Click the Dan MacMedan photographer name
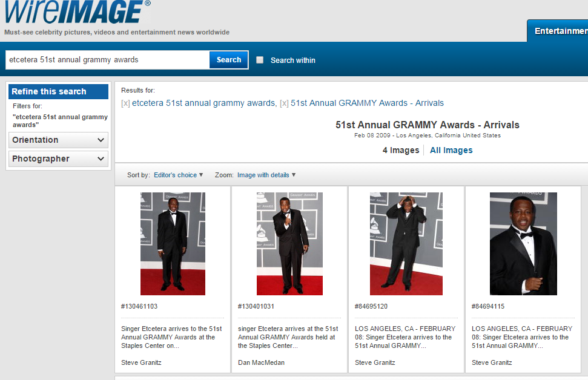 tap(261, 362)
